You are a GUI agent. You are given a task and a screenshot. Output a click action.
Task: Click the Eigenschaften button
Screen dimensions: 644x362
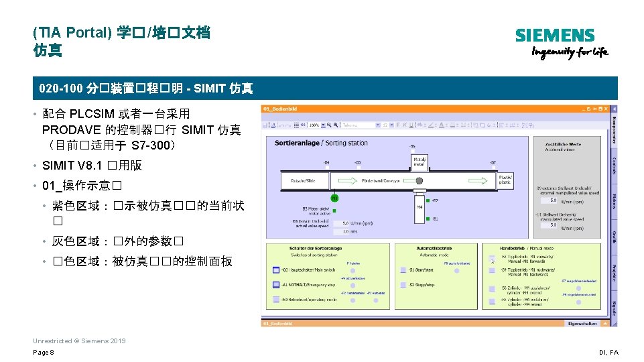(x=582, y=324)
